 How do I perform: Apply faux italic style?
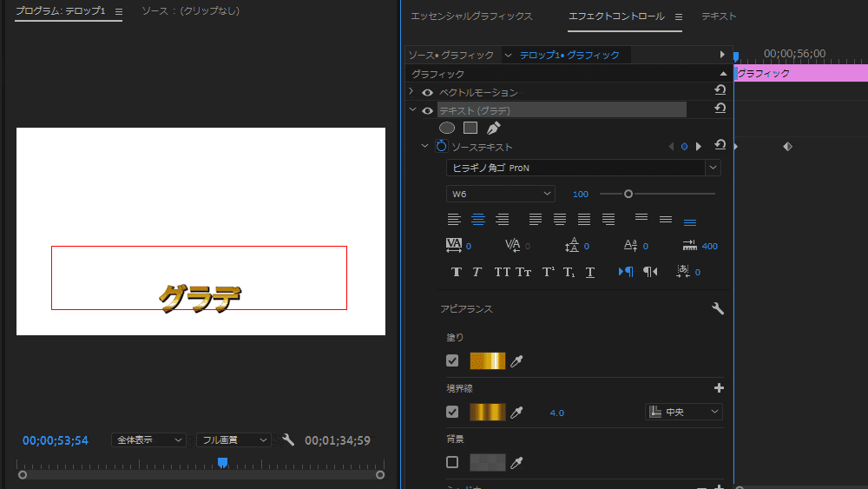[477, 272]
